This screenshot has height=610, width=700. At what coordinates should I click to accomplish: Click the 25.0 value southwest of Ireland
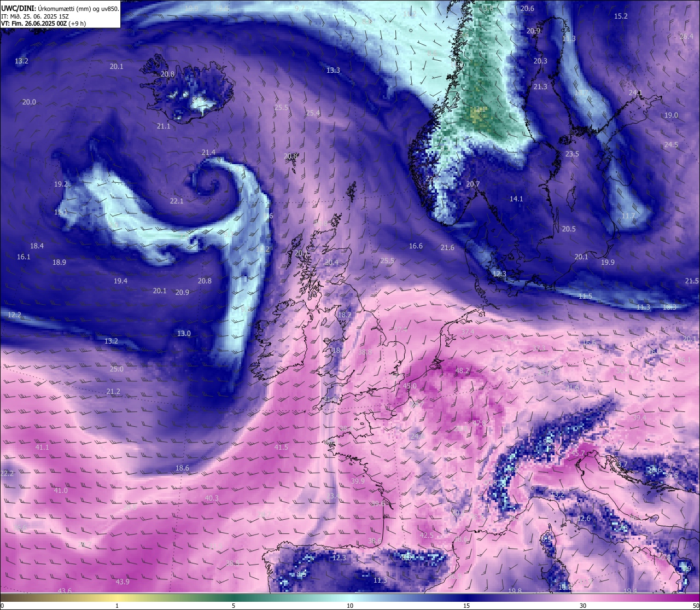click(x=116, y=369)
